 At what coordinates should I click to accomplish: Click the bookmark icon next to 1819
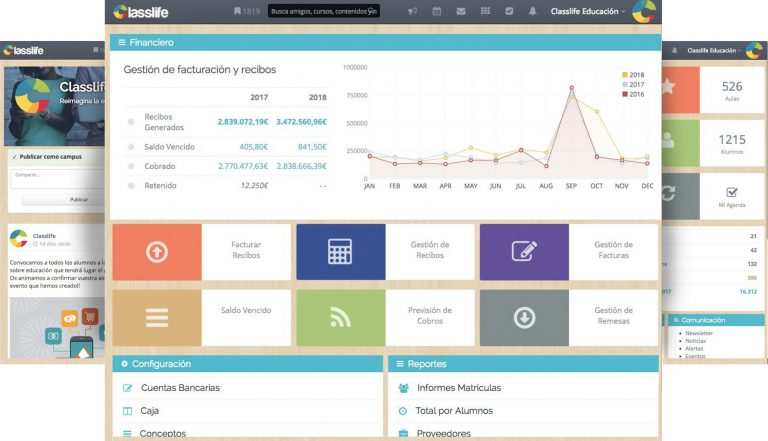(237, 11)
